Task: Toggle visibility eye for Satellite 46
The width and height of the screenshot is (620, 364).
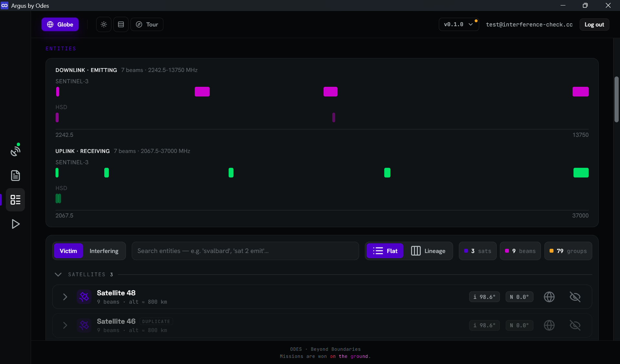Action: point(575,325)
